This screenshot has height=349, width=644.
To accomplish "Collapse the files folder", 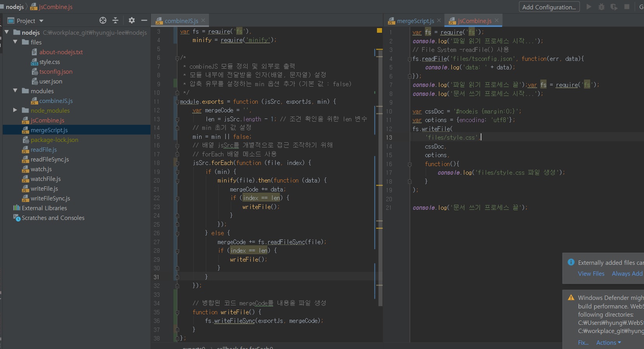I will (x=15, y=42).
